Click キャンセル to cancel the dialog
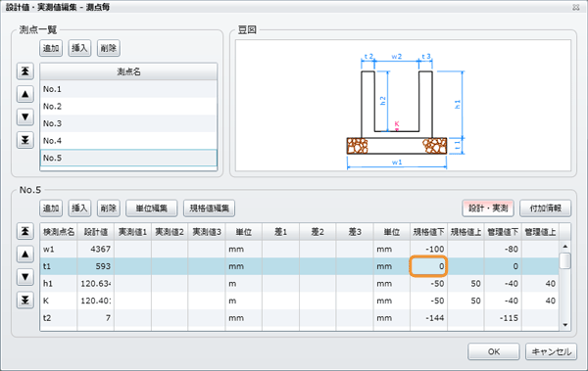588x371 pixels. (x=551, y=351)
